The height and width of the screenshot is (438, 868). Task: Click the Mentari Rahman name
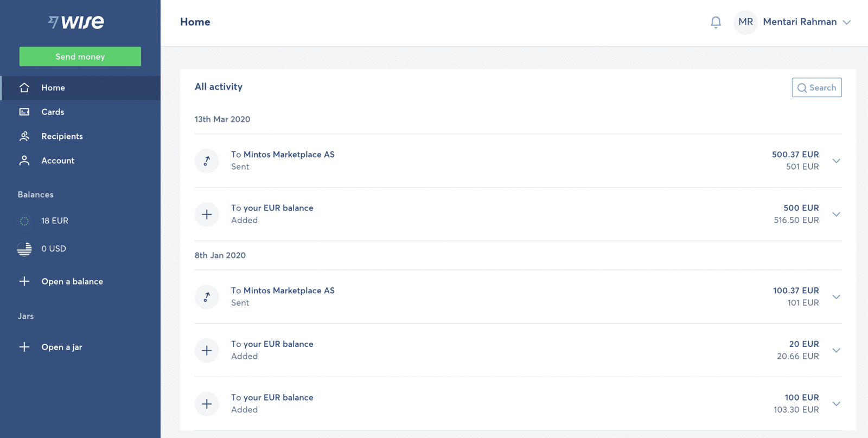click(x=800, y=22)
